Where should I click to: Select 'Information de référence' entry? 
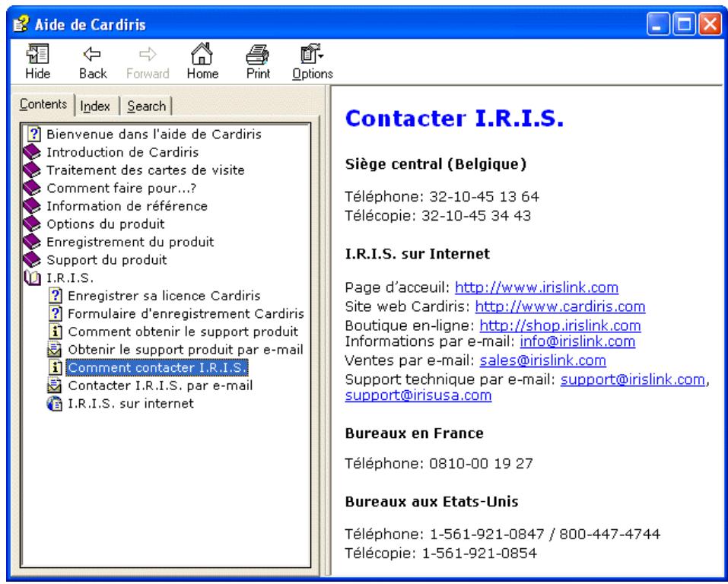pos(127,205)
